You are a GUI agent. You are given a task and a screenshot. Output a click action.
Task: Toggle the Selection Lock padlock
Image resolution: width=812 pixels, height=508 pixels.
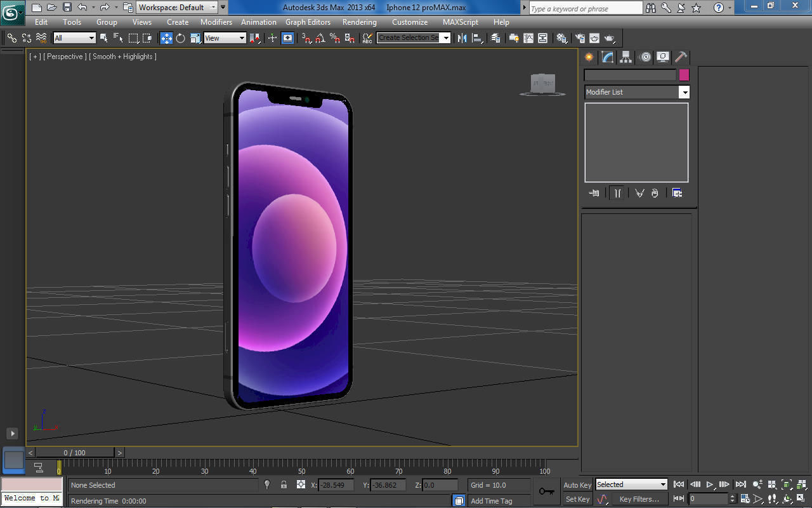click(x=284, y=485)
